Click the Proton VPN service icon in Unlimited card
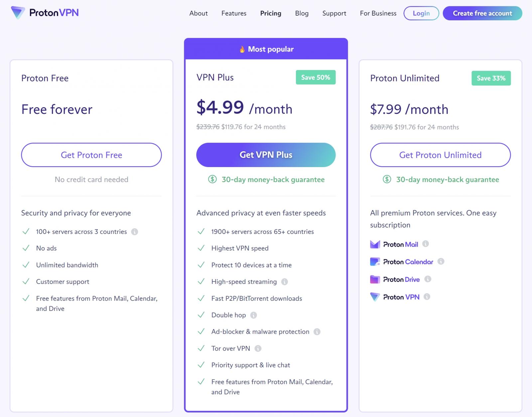Image resolution: width=532 pixels, height=417 pixels. [x=375, y=297]
